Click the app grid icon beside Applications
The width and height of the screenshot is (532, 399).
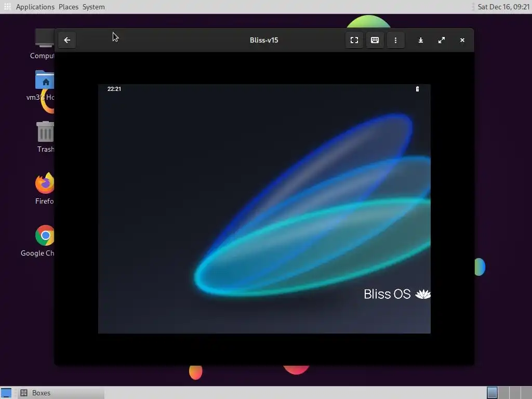pos(7,7)
